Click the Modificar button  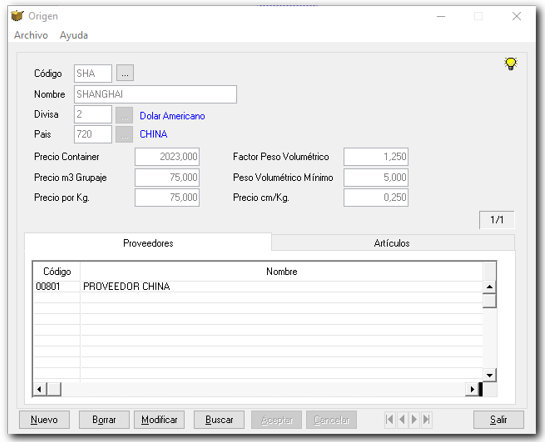coord(159,420)
